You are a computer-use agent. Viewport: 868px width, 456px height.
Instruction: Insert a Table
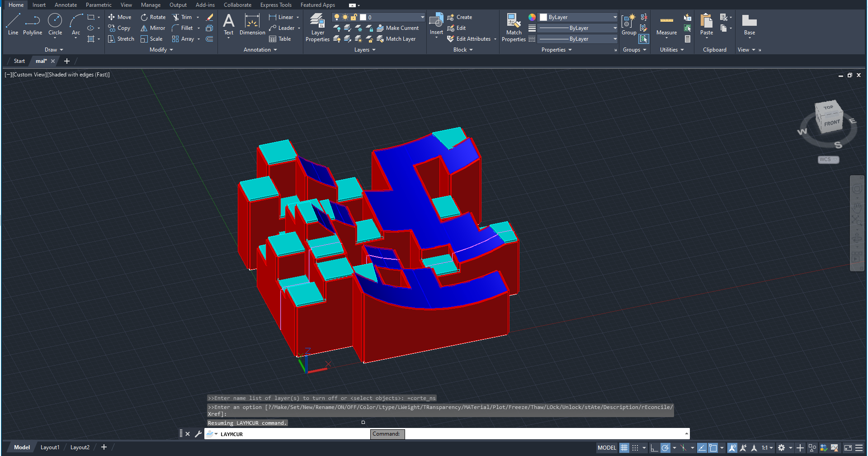(280, 39)
